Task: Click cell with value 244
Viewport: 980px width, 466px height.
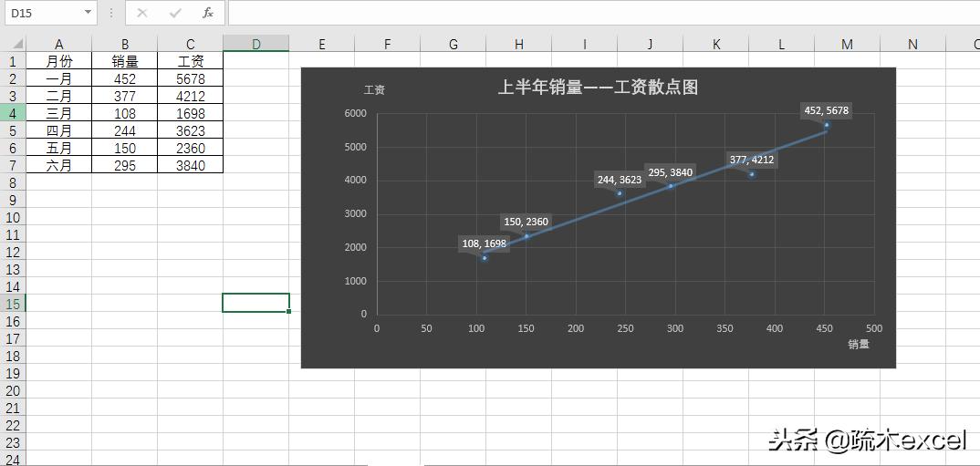Action: coord(125,130)
